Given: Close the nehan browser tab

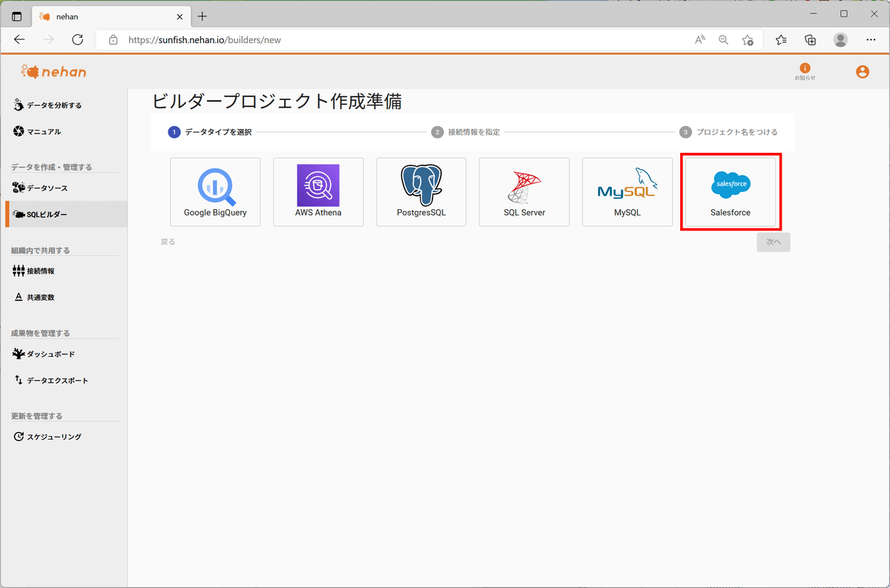Looking at the screenshot, I should pyautogui.click(x=179, y=16).
